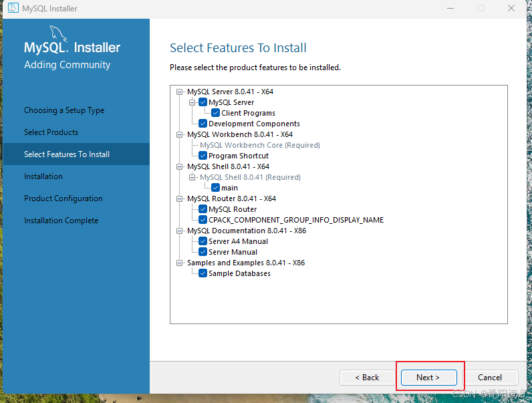Screen dimensions: 532x403
Task: Uncheck Server A4 Manual checkbox
Action: (203, 241)
